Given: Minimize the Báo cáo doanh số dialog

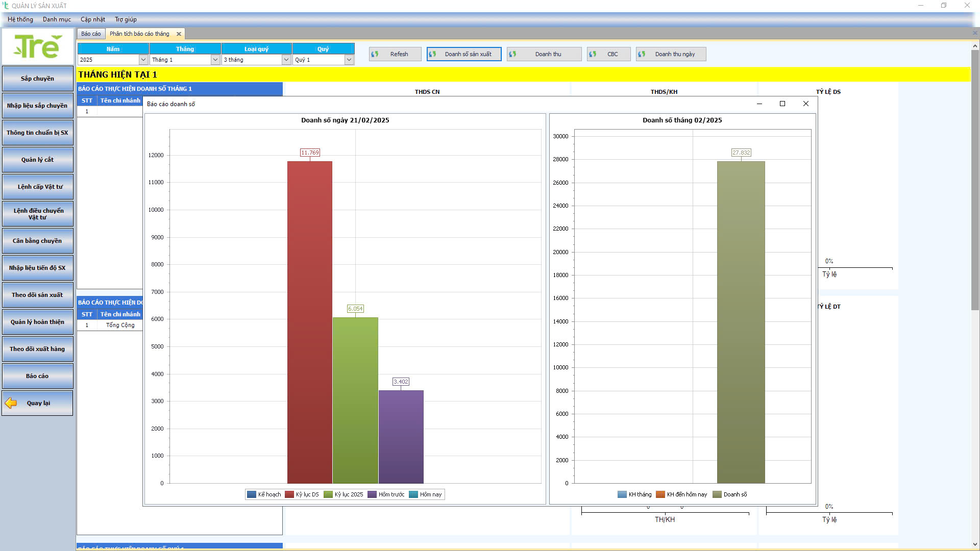Looking at the screenshot, I should point(759,104).
